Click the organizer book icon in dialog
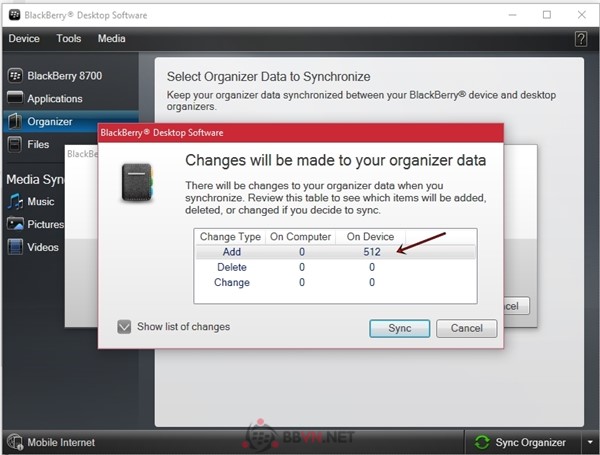 (x=137, y=183)
